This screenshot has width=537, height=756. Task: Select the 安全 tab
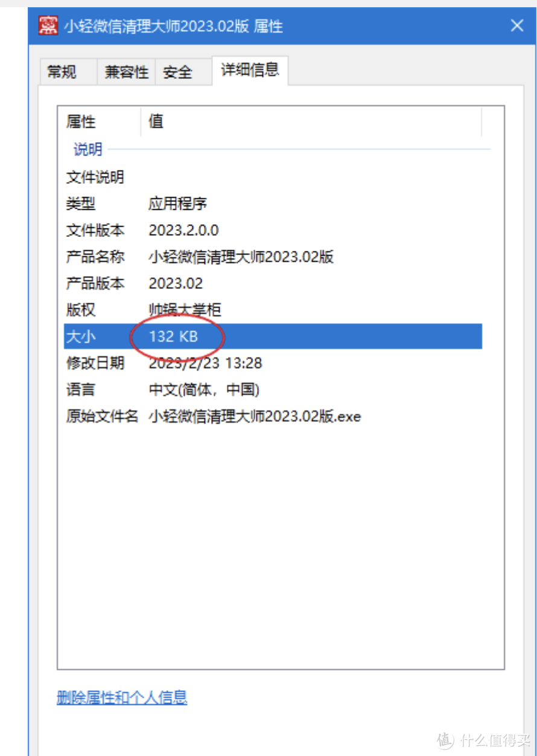coord(177,72)
